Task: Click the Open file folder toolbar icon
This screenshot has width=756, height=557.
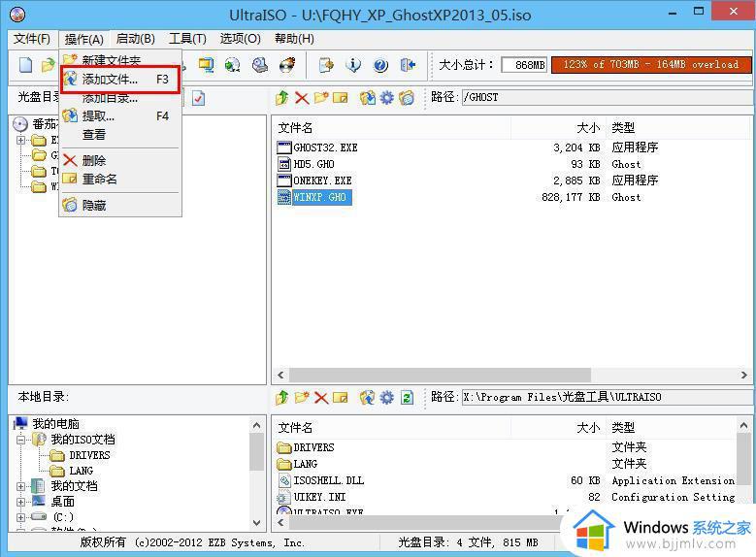Action: (x=49, y=65)
